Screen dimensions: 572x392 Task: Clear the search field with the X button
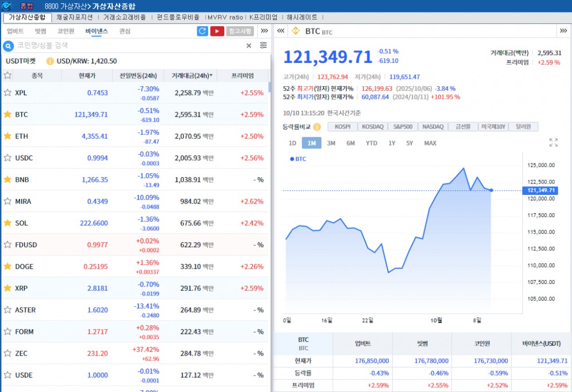coord(248,45)
